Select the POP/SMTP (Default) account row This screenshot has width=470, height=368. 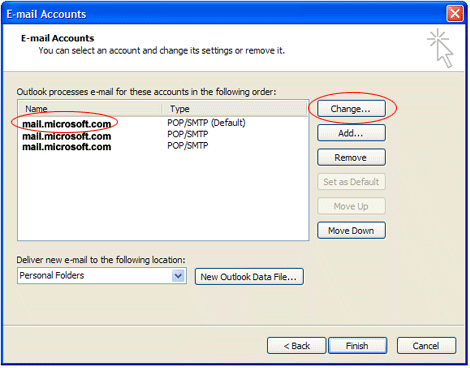coord(163,123)
